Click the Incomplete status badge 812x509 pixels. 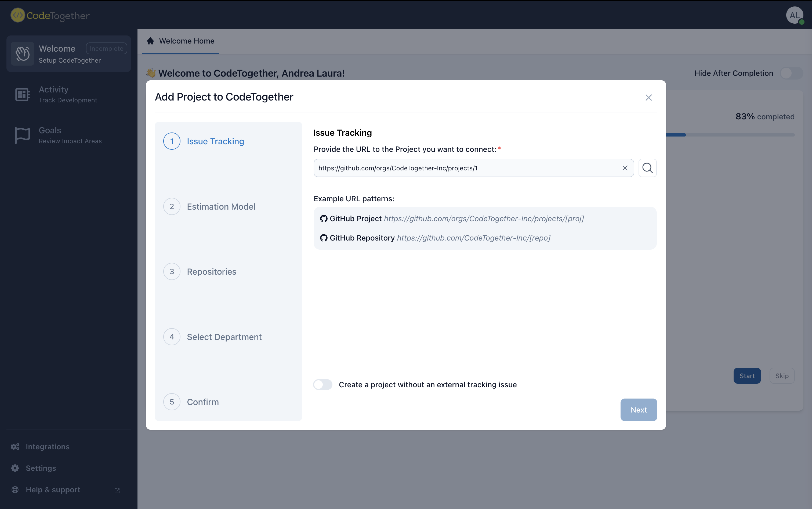coord(107,48)
